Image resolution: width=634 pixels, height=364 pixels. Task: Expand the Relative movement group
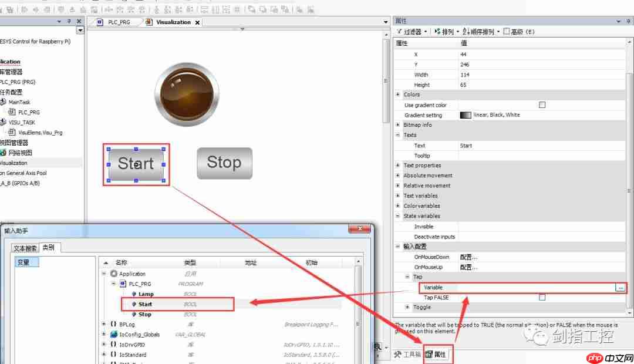[397, 186]
